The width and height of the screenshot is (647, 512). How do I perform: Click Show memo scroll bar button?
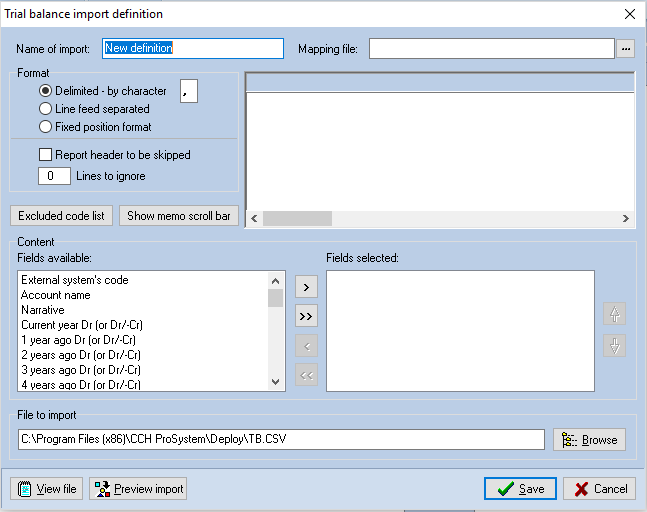[x=179, y=216]
